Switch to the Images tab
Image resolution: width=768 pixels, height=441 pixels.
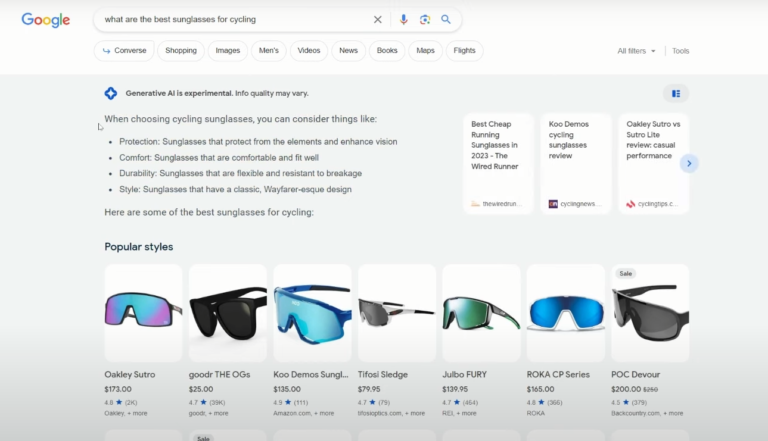pos(228,50)
